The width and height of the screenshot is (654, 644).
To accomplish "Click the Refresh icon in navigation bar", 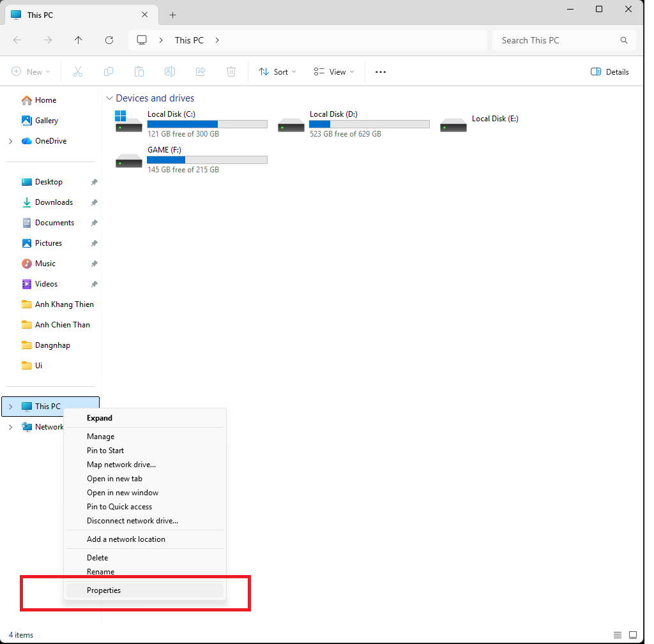I will [109, 40].
